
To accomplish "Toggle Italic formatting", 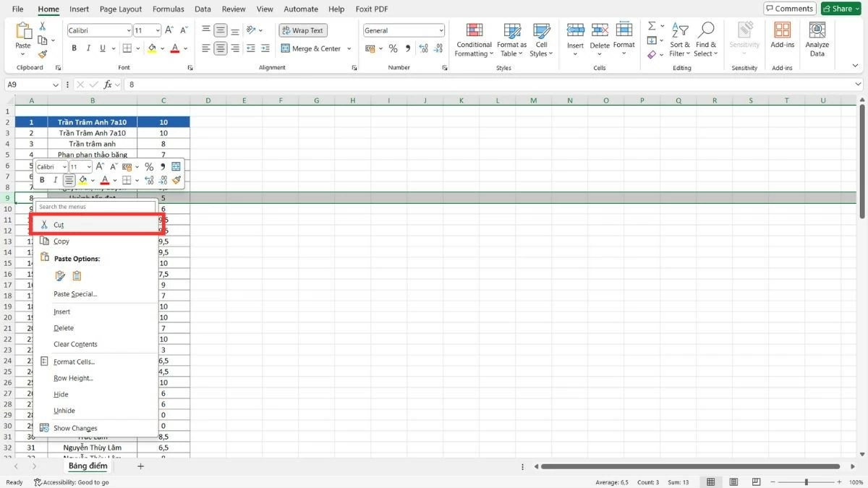I will pyautogui.click(x=88, y=48).
